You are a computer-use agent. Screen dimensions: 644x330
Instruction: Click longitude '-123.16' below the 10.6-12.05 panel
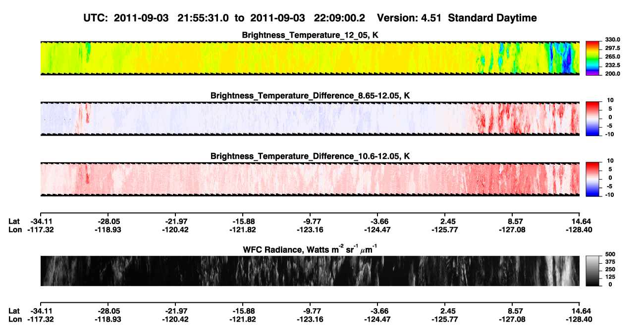(x=310, y=230)
